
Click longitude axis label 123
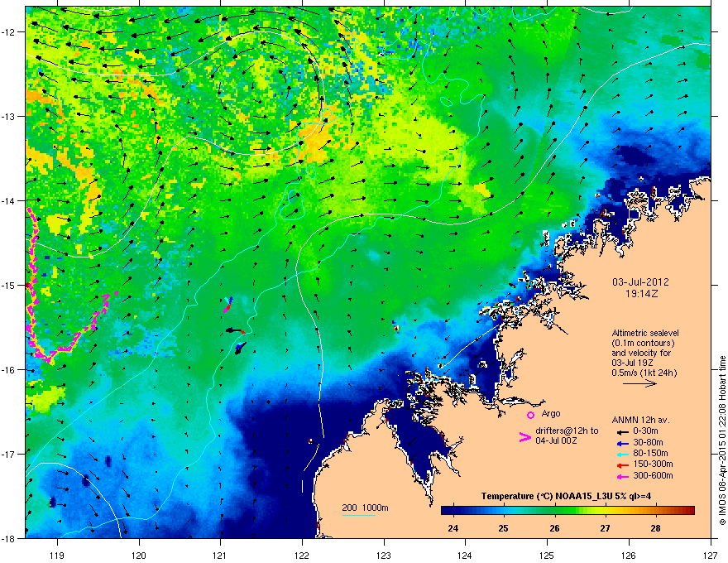click(x=384, y=555)
